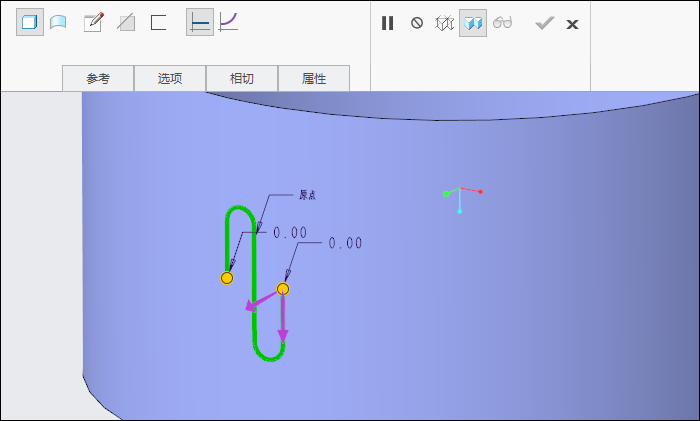Select the variable section sweep option
Viewport: 700px width, 421px height.
point(228,22)
